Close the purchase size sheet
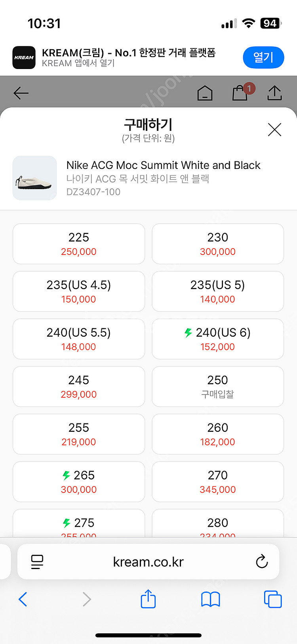 pyautogui.click(x=274, y=130)
